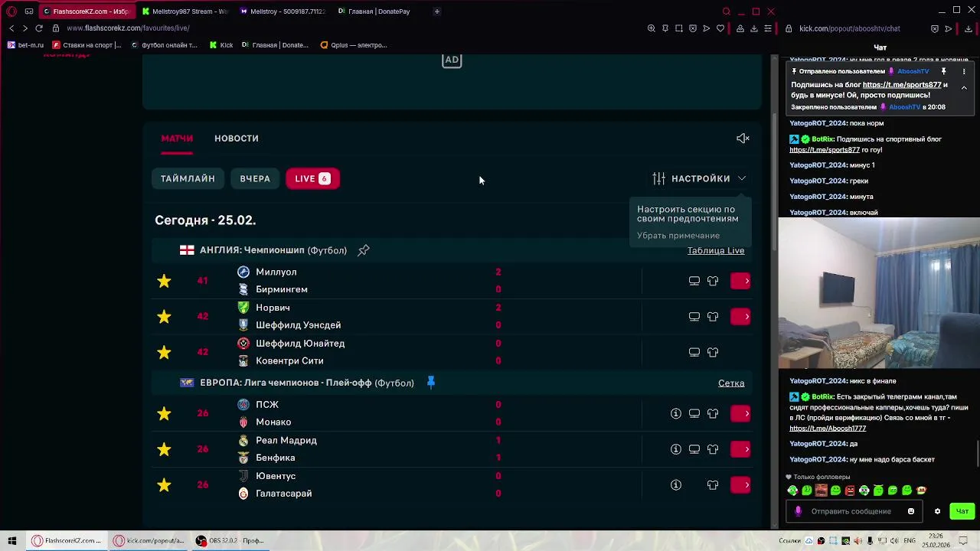Dismiss tooltip via Убрать примечание

pyautogui.click(x=678, y=236)
